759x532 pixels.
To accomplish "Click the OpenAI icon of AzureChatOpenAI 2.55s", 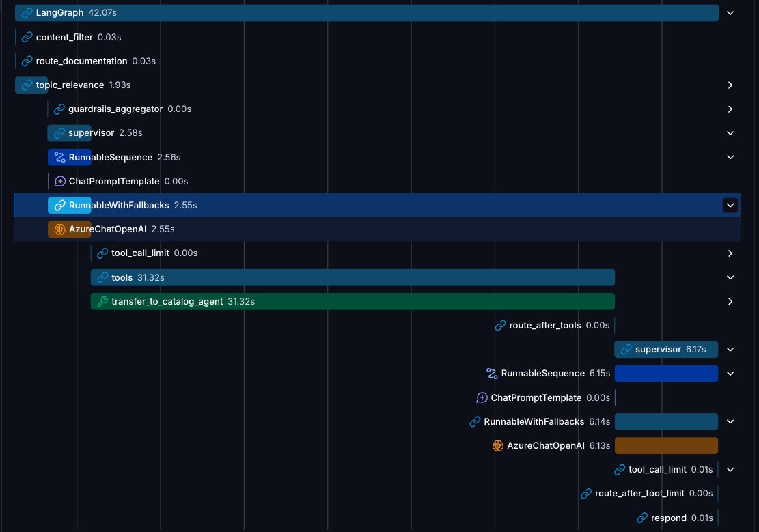I will [x=59, y=229].
